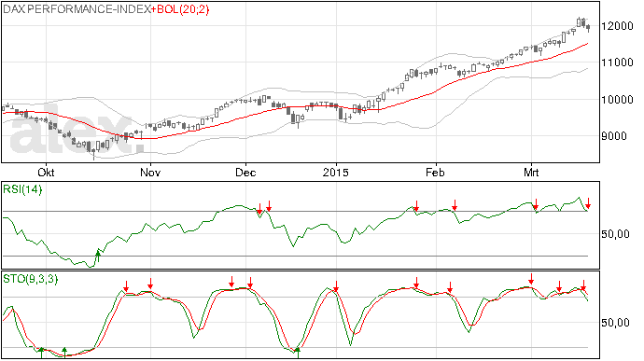Viewport: 644px width, 361px height.
Task: Click the 11000 price axis value
Action: pyautogui.click(x=617, y=62)
